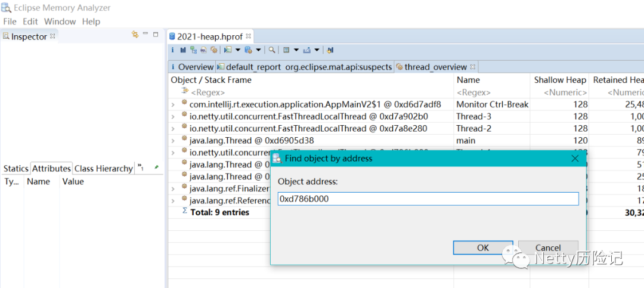Click Name column header in Inspector

(x=38, y=182)
